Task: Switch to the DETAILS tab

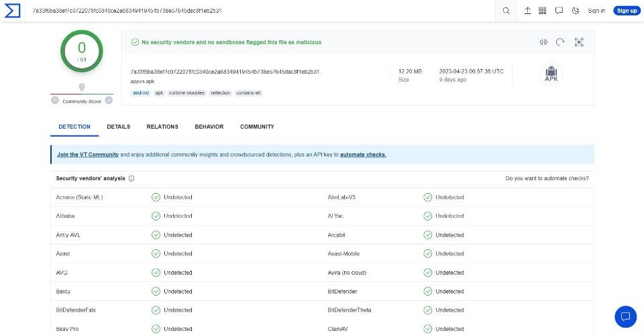Action: [118, 127]
